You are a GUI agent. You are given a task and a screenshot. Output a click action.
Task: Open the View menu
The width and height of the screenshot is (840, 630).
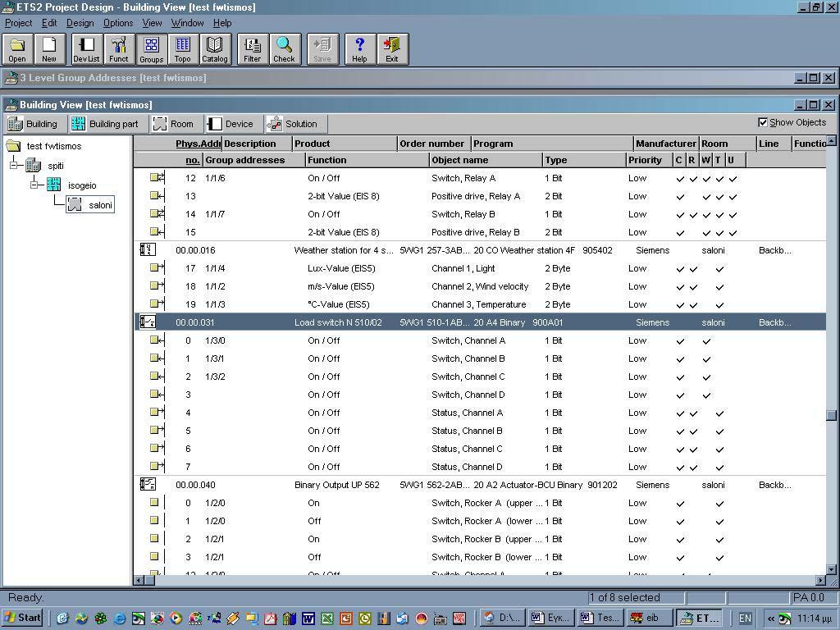152,23
